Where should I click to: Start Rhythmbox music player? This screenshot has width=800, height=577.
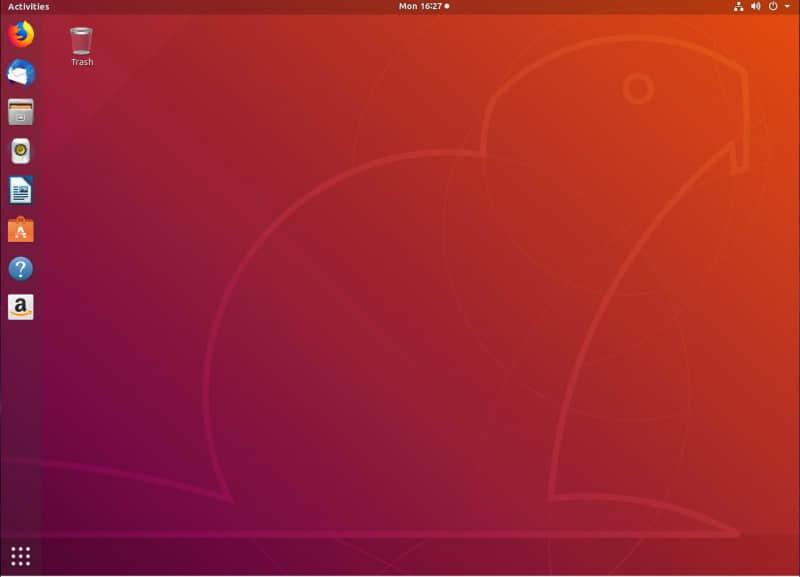(x=18, y=152)
